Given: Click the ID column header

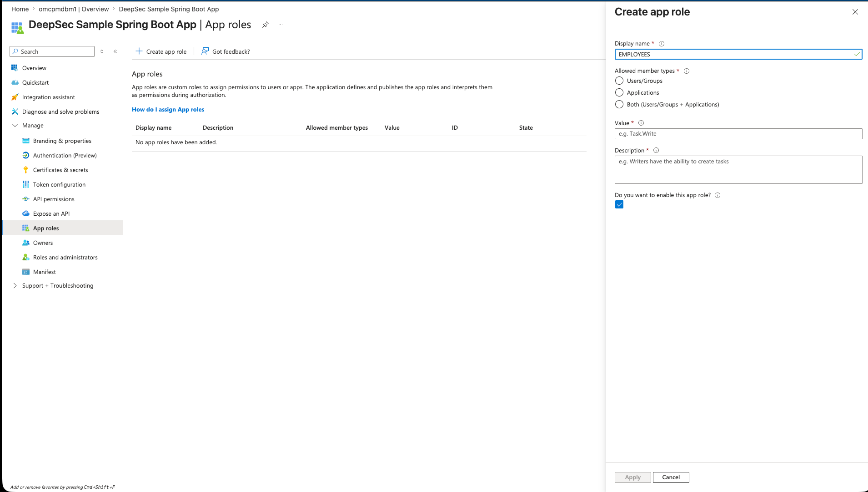Looking at the screenshot, I should pos(455,127).
